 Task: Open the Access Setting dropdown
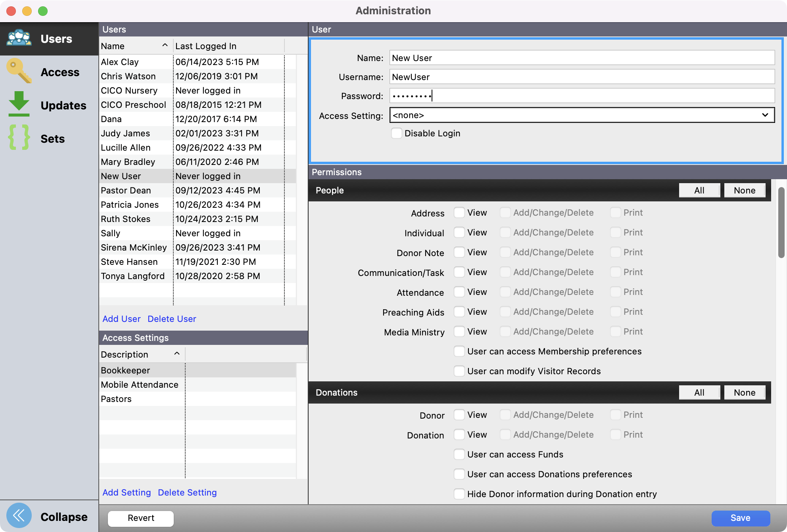click(x=582, y=115)
